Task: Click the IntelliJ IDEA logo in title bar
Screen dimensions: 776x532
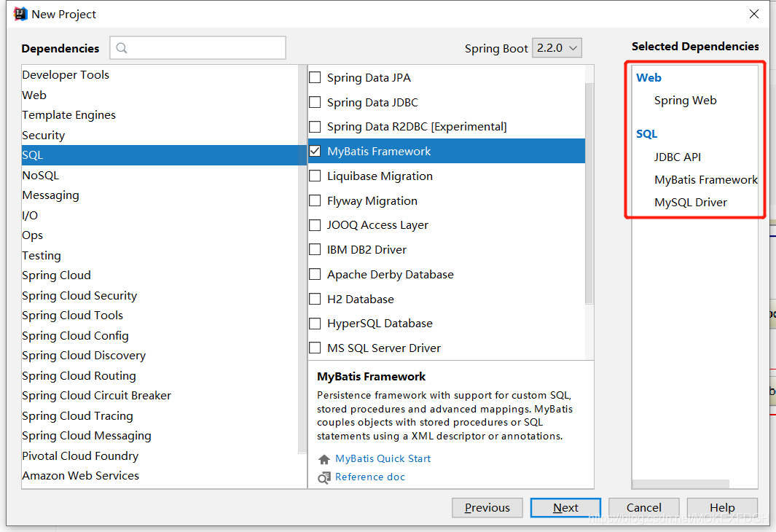Action: [x=20, y=14]
